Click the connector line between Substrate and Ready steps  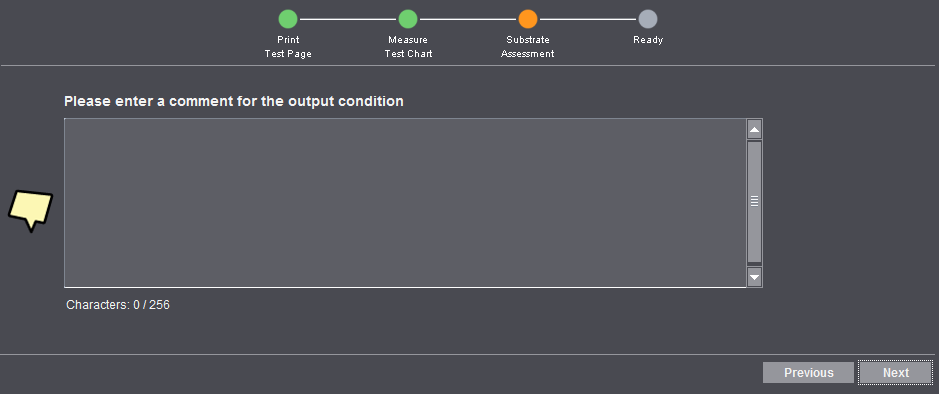pos(587,19)
